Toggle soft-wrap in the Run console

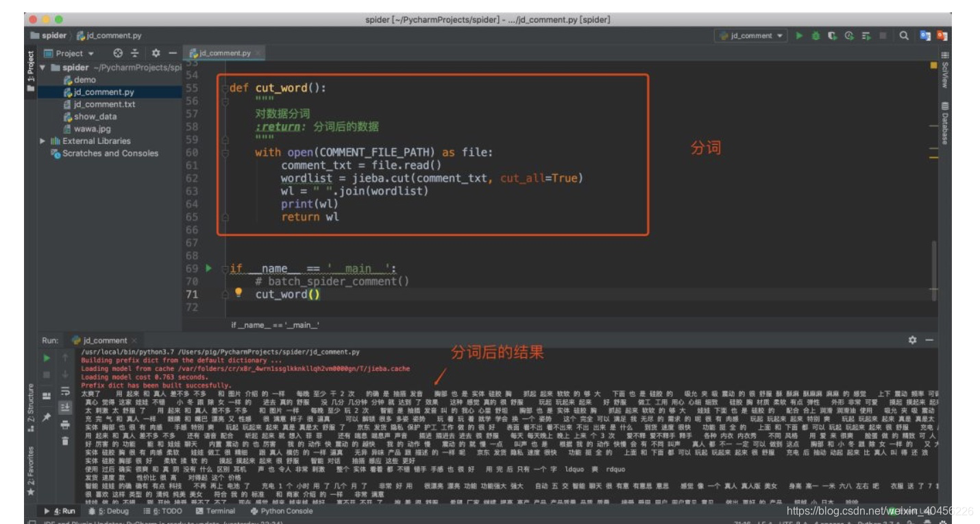(65, 391)
